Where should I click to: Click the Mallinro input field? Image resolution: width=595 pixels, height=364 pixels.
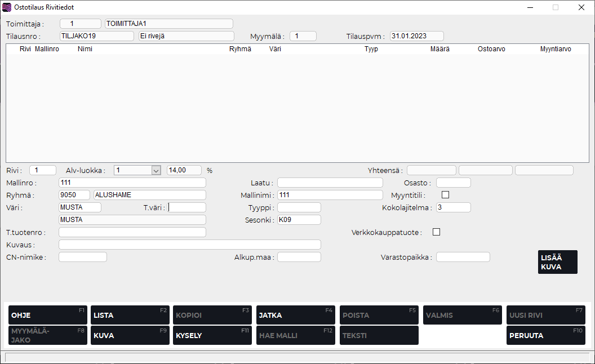pyautogui.click(x=132, y=183)
